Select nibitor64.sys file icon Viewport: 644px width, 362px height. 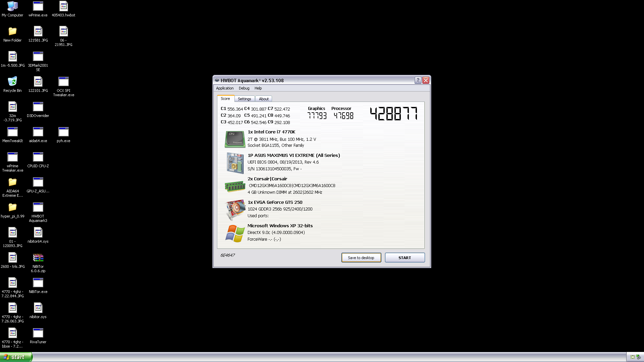click(38, 235)
